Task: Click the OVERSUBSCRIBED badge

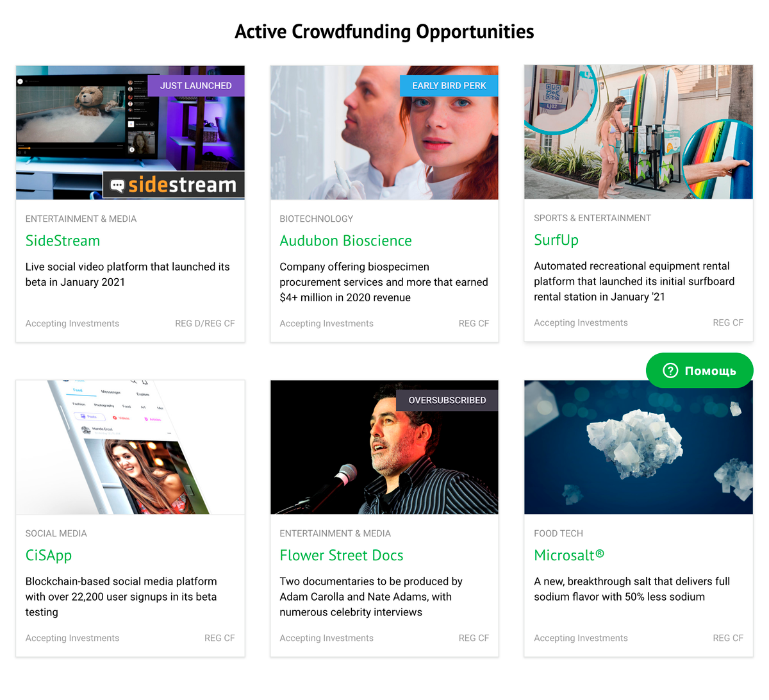Action: pyautogui.click(x=447, y=400)
